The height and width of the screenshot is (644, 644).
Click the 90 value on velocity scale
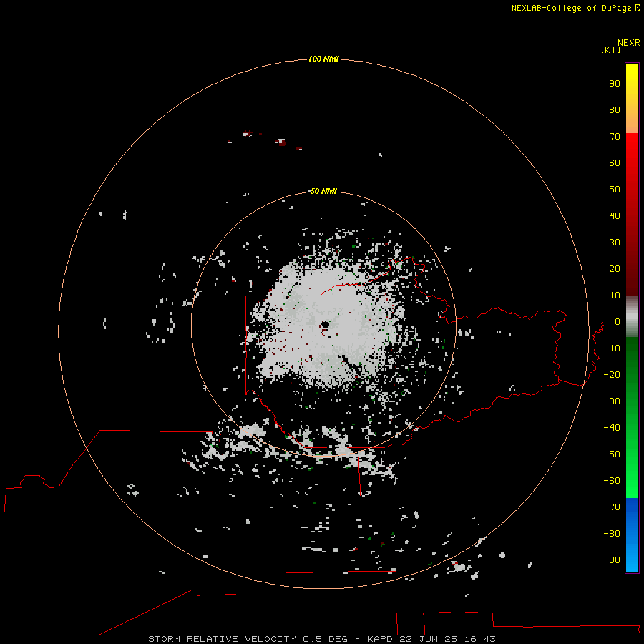pyautogui.click(x=615, y=84)
